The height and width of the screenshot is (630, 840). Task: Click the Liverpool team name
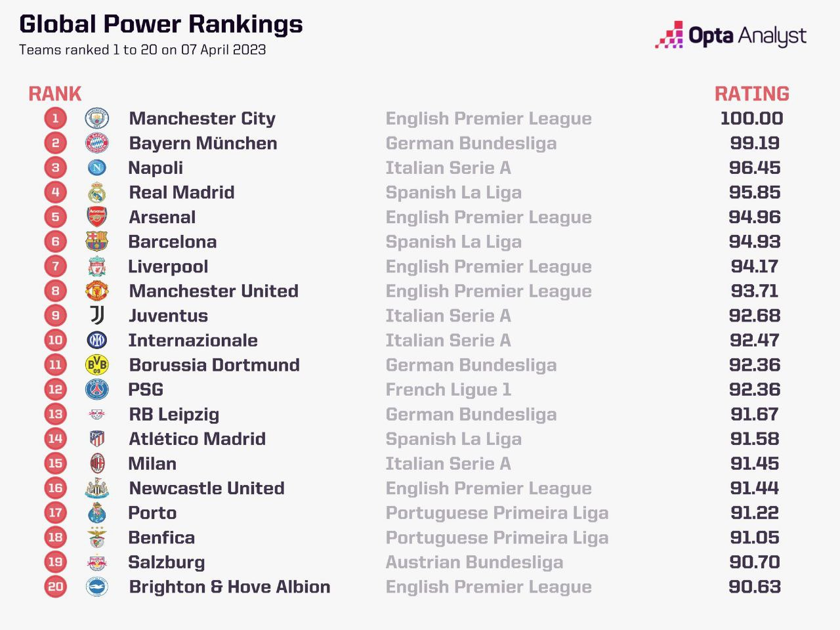coord(169,266)
